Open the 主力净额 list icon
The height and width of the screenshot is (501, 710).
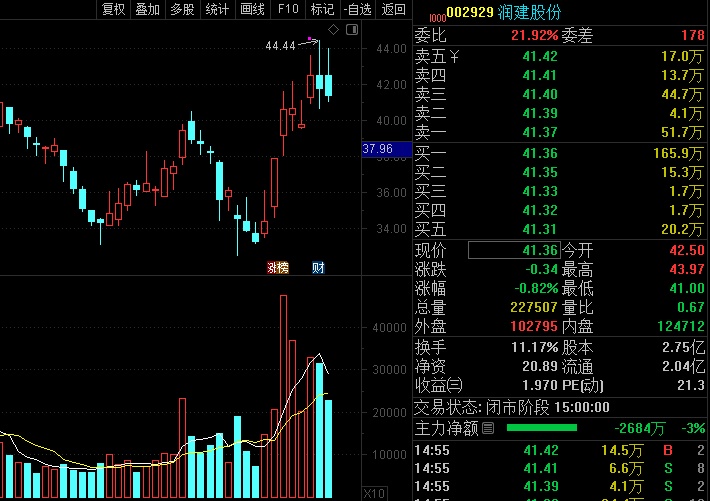(488, 428)
